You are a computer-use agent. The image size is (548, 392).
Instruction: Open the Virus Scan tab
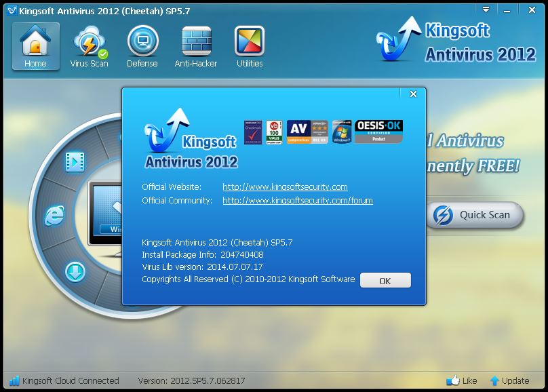click(x=90, y=46)
